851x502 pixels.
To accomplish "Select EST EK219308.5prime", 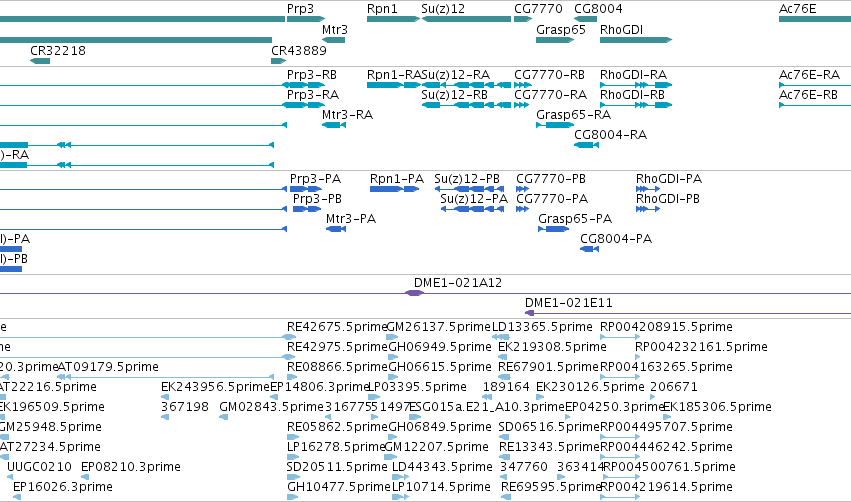I will point(552,347).
